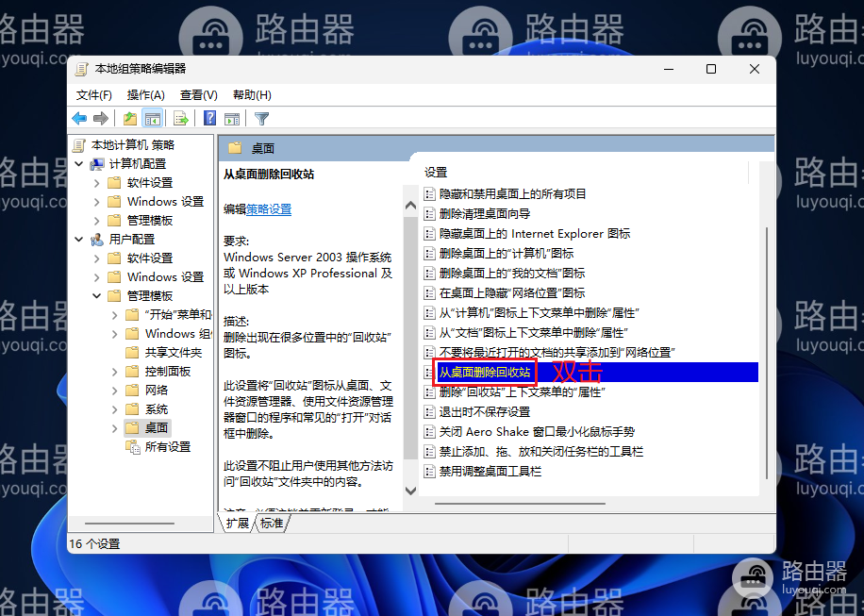Select 删除桌面上的"我的文档"图标 policy

pyautogui.click(x=512, y=274)
